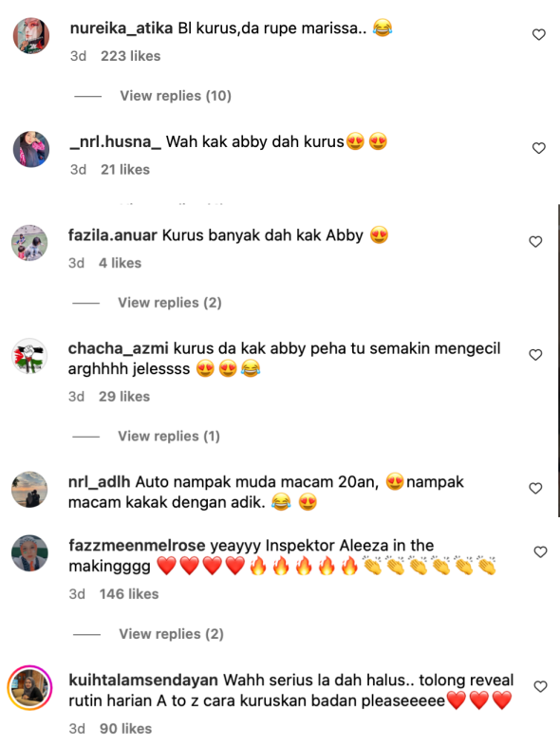
Task: Visit the chacha_azmi username link
Action: pyautogui.click(x=118, y=348)
